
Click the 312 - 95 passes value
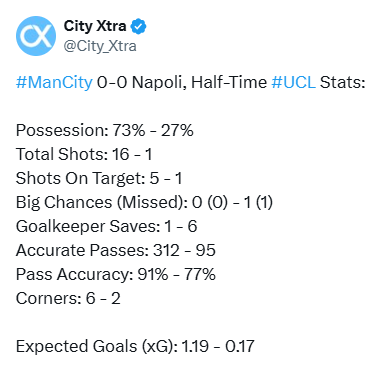pos(184,250)
